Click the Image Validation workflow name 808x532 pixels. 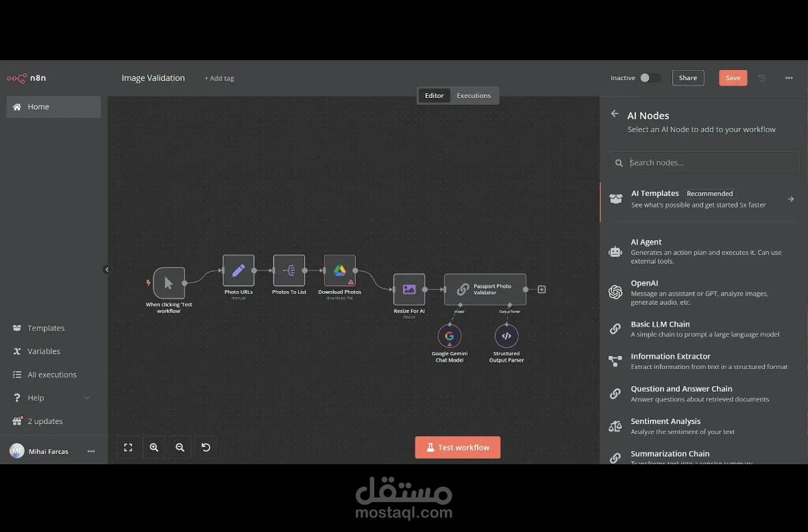tap(153, 78)
